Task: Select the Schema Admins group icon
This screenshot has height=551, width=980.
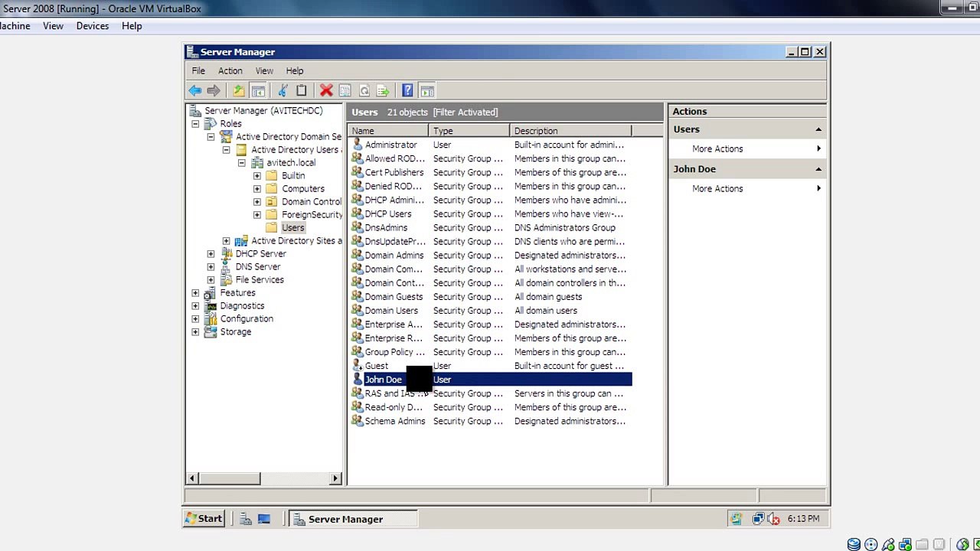Action: 357,421
